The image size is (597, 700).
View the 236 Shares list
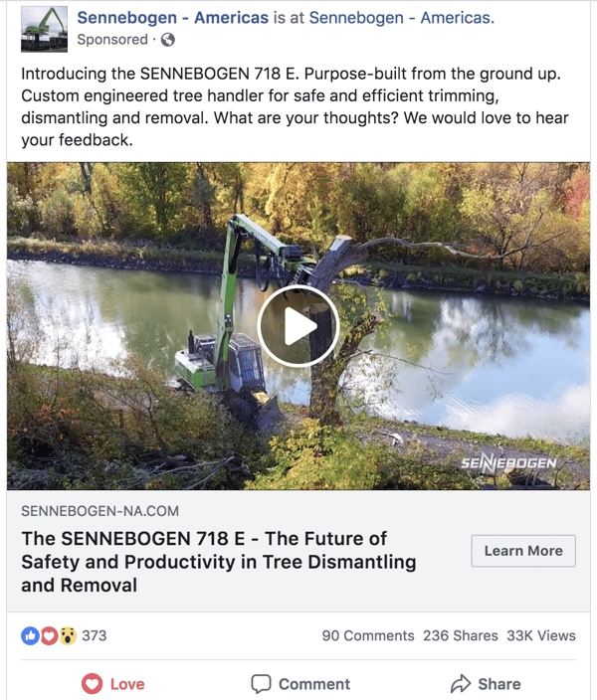461,635
